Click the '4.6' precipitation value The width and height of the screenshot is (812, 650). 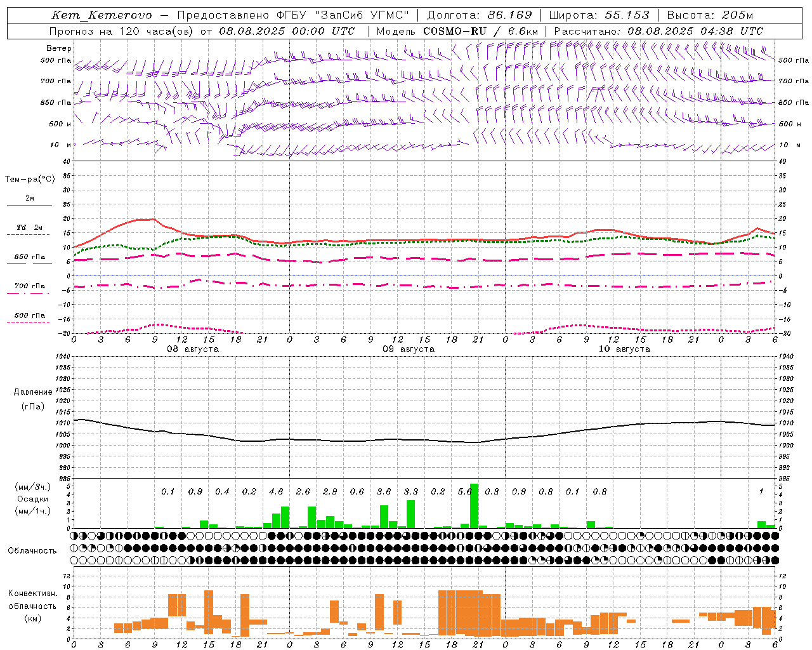[x=276, y=491]
